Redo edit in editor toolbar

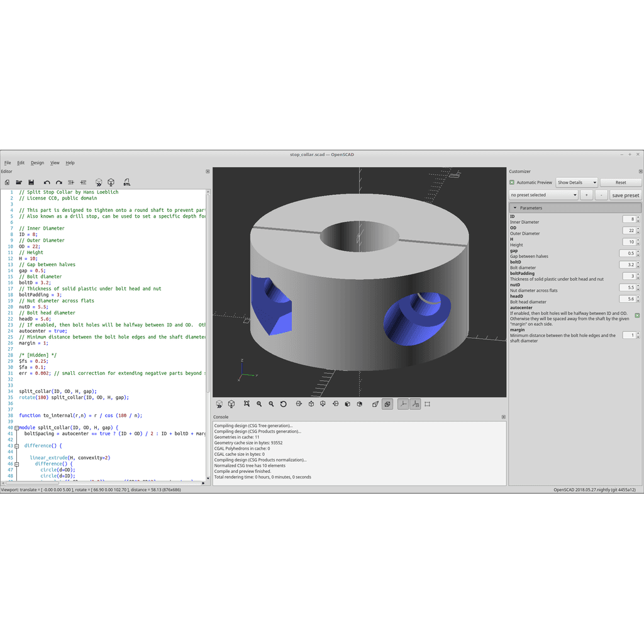[x=59, y=182]
